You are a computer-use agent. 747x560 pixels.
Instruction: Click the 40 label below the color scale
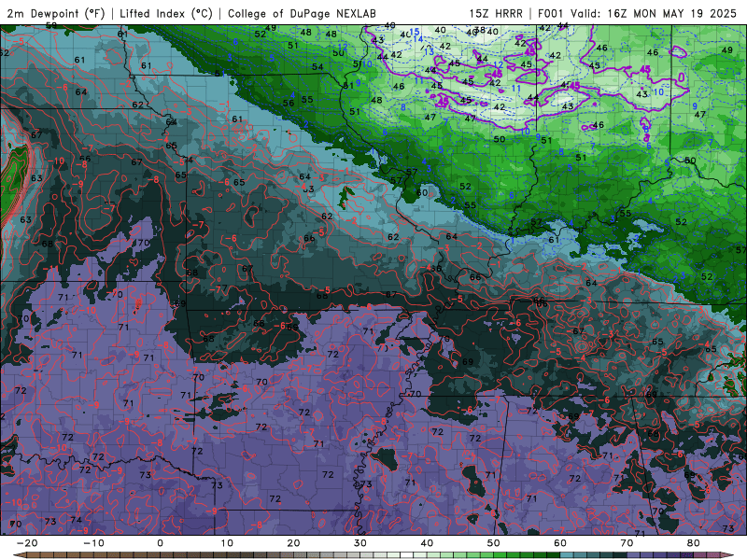pos(427,543)
